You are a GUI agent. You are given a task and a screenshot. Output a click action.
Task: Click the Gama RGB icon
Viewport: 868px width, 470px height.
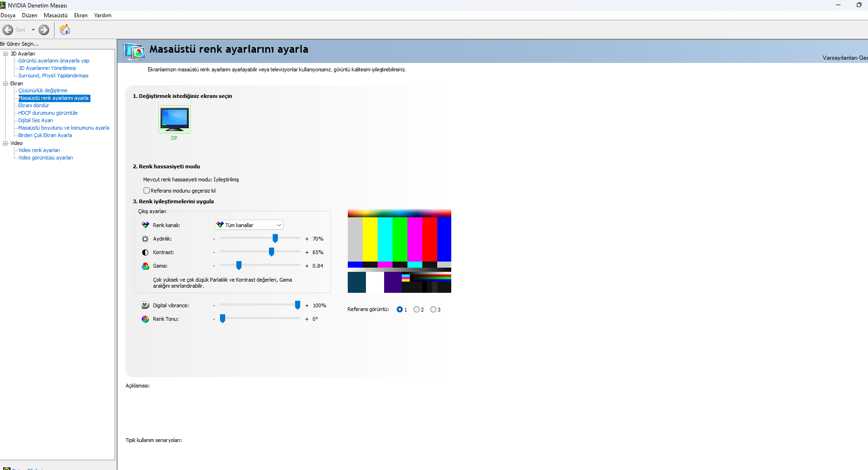(x=145, y=266)
